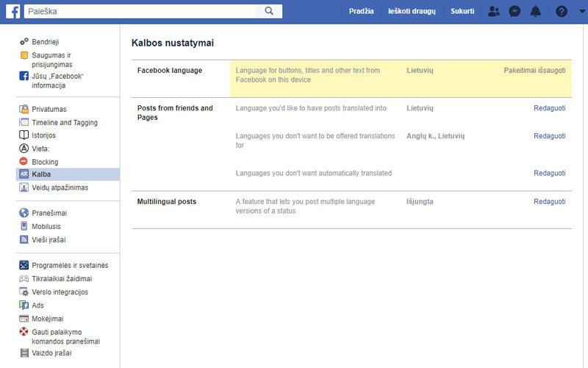The image size is (588, 368).
Task: Open Pranešimai settings section
Action: tap(49, 213)
